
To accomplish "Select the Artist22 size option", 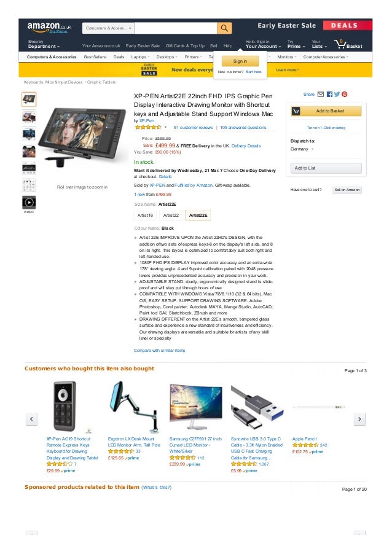I will [171, 215].
